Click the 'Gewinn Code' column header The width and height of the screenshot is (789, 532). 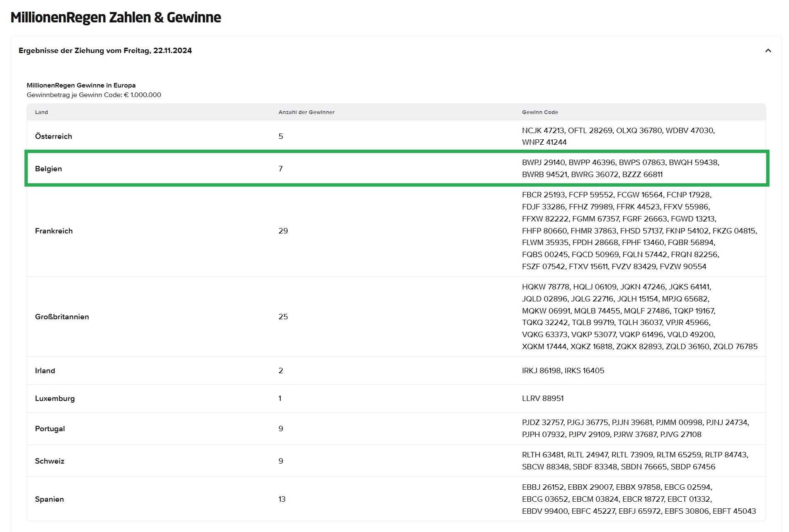(x=540, y=112)
